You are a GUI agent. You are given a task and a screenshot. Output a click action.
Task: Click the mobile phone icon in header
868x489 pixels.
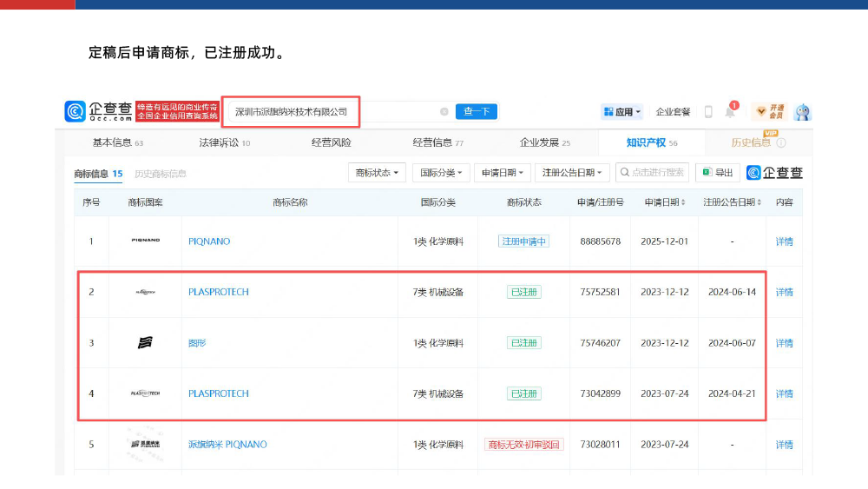point(708,112)
